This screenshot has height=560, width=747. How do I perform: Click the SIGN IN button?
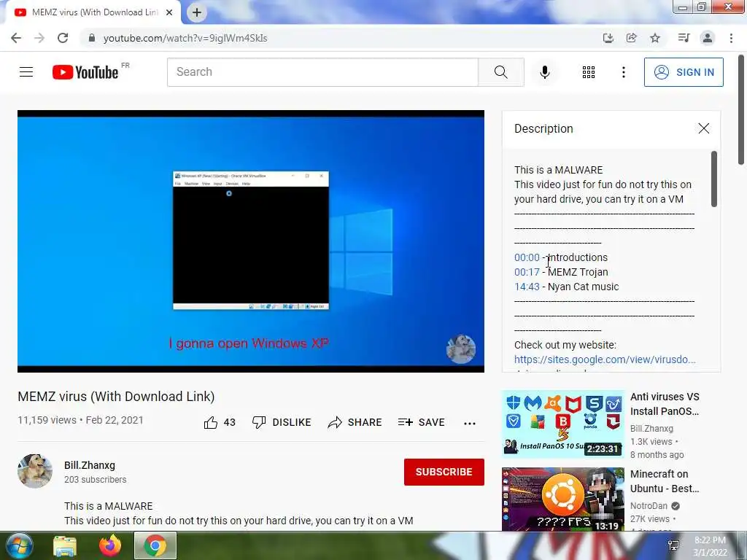(684, 72)
